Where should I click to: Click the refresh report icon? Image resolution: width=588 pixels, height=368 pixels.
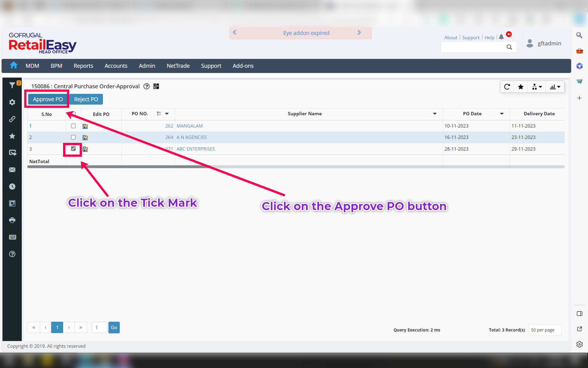click(x=507, y=87)
